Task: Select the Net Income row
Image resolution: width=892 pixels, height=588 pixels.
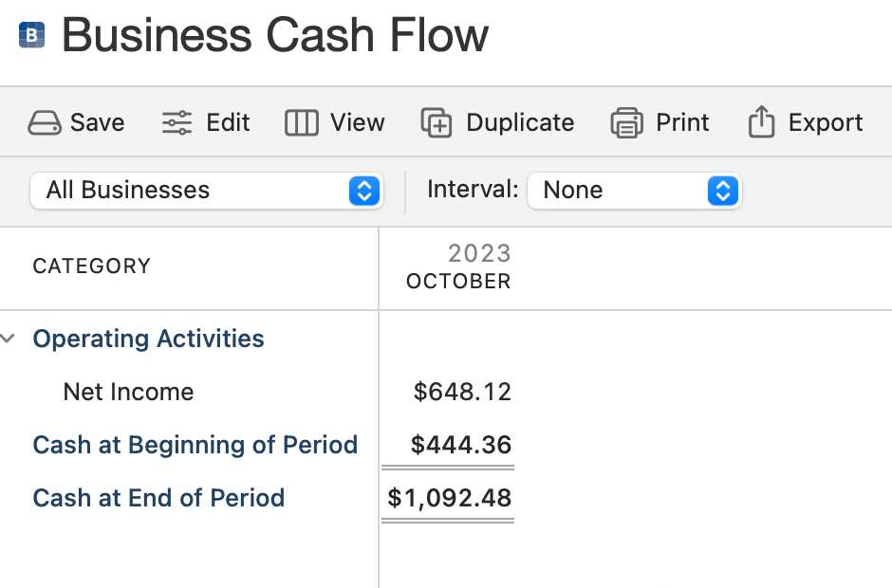Action: pos(128,392)
